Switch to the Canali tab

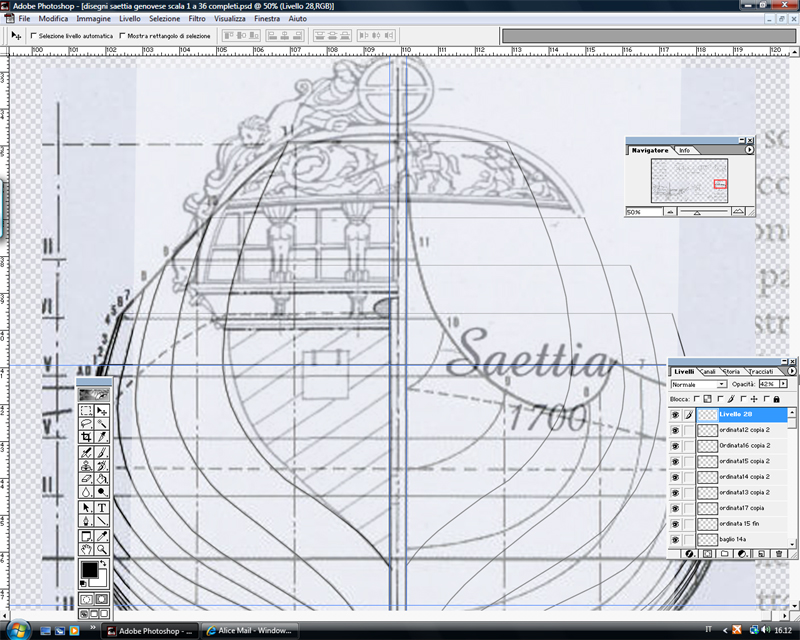coord(707,371)
